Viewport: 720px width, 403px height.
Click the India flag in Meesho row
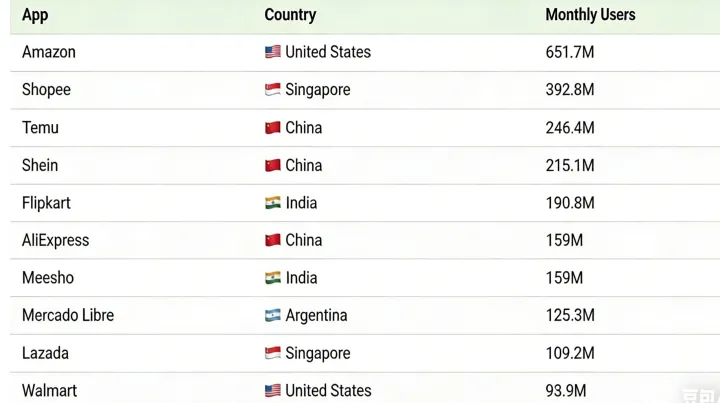[x=273, y=278]
